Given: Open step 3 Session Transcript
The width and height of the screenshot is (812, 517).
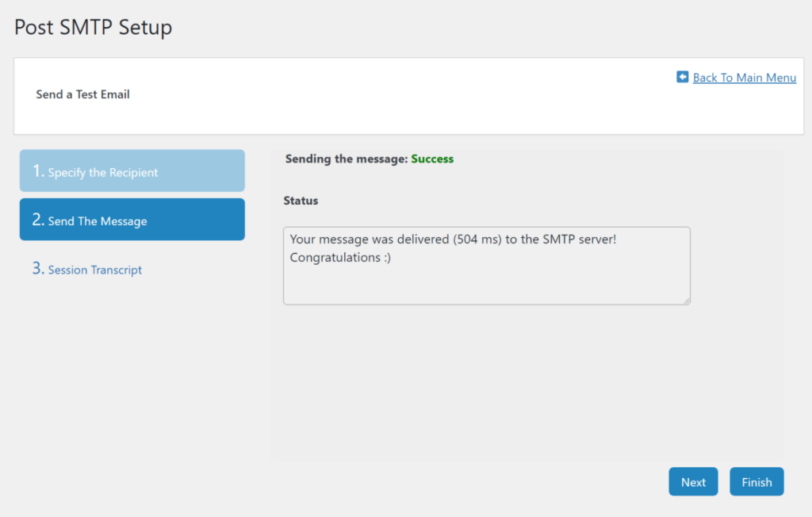Looking at the screenshot, I should [x=94, y=270].
